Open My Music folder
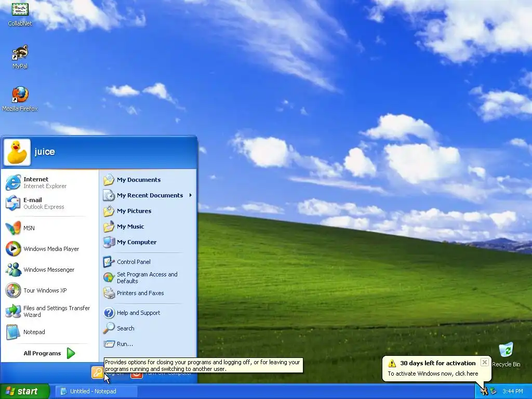The height and width of the screenshot is (399, 532). click(148, 227)
